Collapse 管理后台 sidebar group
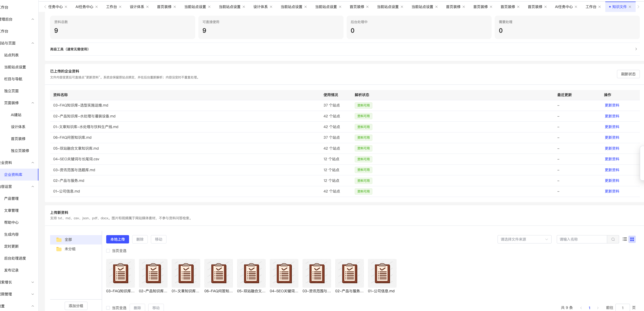The image size is (644, 311). (x=33, y=19)
